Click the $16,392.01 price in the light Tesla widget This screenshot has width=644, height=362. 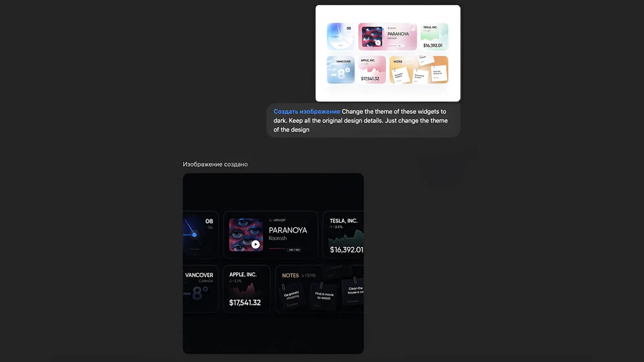pos(432,46)
